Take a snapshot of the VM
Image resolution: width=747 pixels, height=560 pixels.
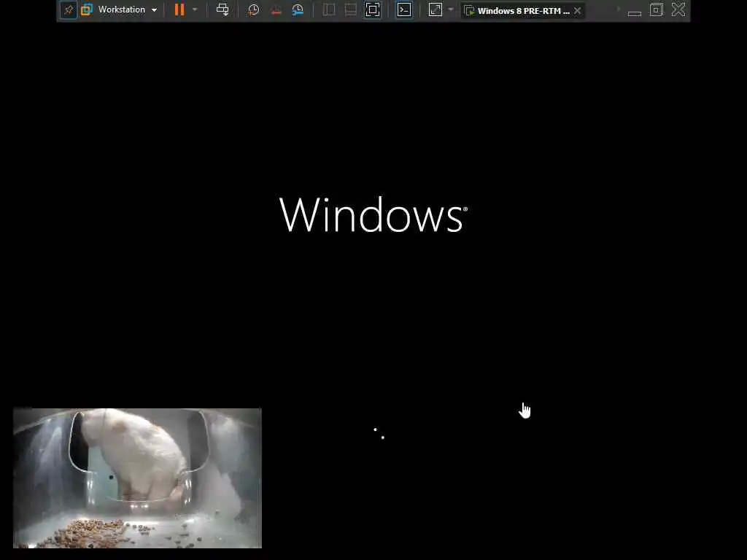253,10
